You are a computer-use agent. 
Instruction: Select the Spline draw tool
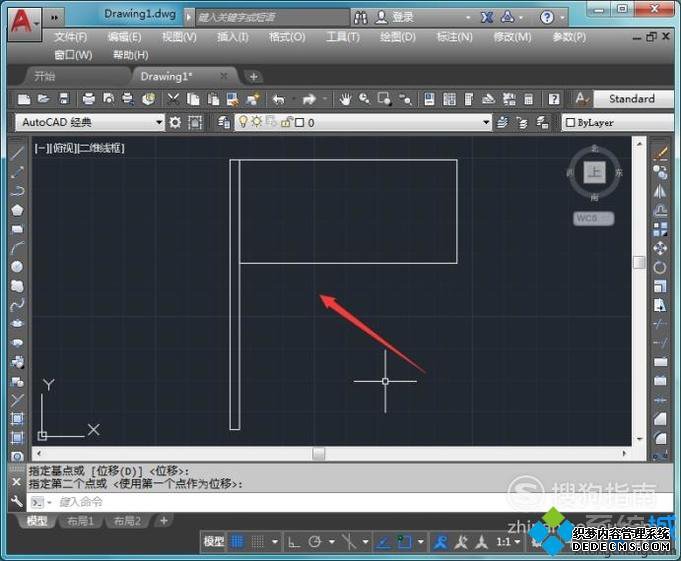pyautogui.click(x=17, y=305)
